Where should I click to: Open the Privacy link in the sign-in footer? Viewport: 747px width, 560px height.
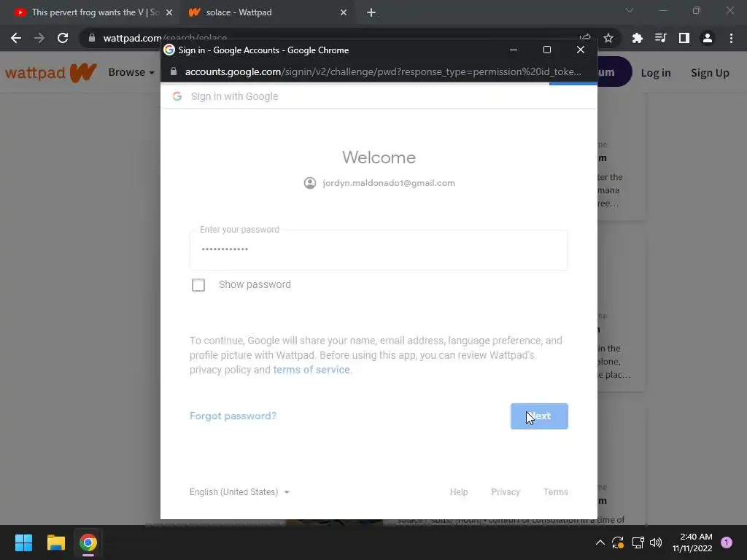tap(506, 492)
